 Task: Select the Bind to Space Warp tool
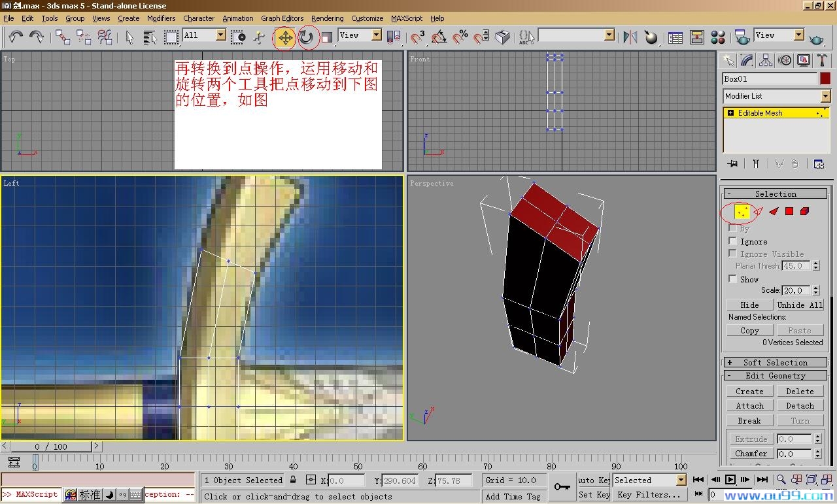(105, 37)
